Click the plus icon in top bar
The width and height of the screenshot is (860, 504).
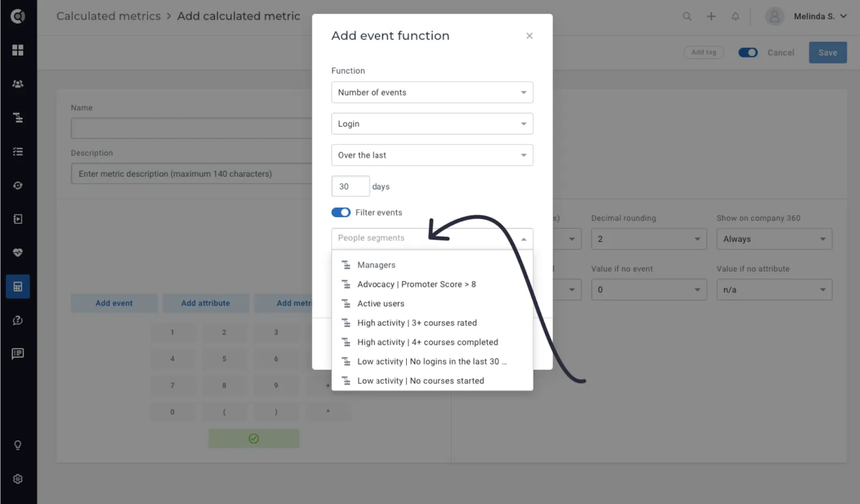[711, 16]
